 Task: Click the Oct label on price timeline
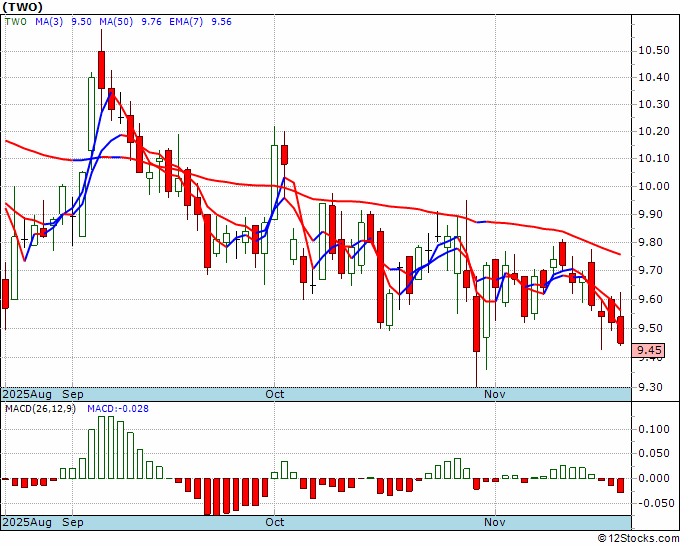(x=275, y=394)
